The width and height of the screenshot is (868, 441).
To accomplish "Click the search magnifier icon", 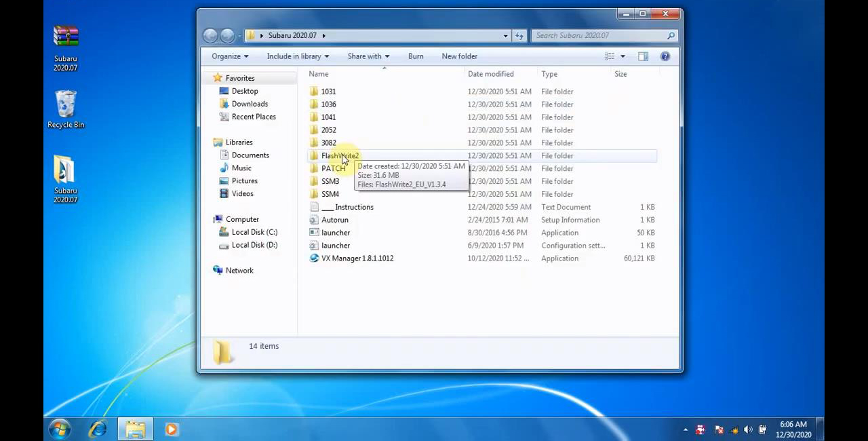I will [x=671, y=35].
